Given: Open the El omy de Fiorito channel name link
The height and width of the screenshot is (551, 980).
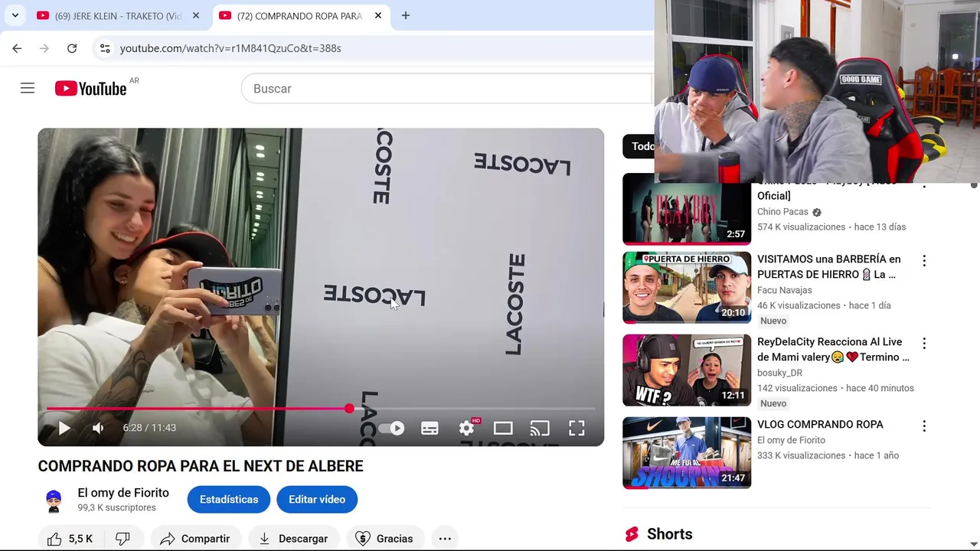Looking at the screenshot, I should 123,493.
